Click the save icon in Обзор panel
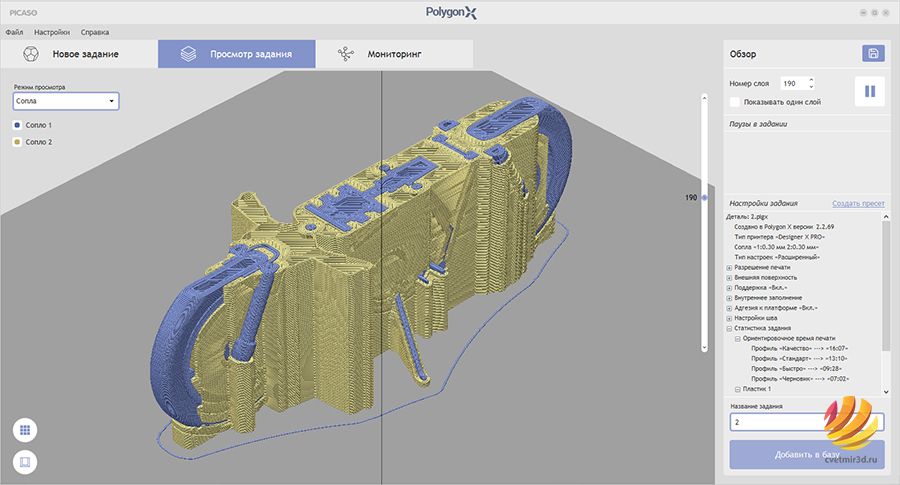The image size is (900, 485). 873,53
